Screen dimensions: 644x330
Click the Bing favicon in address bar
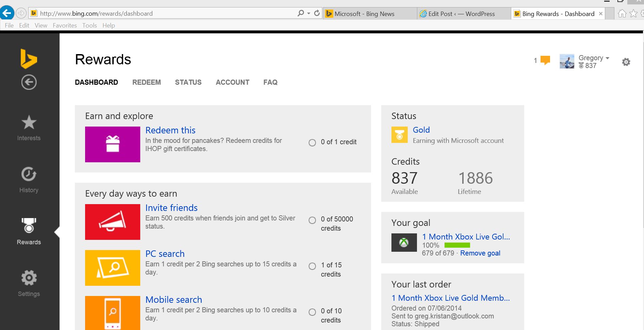[34, 13]
